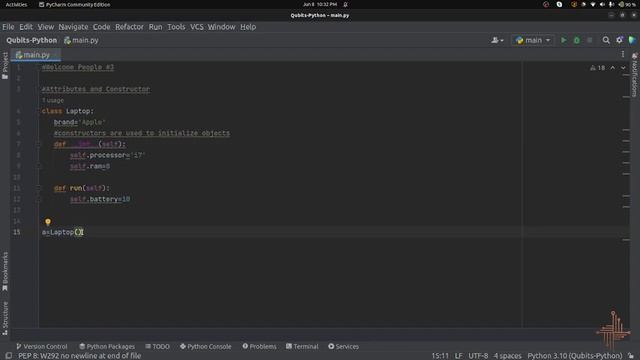The height and width of the screenshot is (360, 640).
Task: Open the TODO tool window
Action: (x=158, y=346)
